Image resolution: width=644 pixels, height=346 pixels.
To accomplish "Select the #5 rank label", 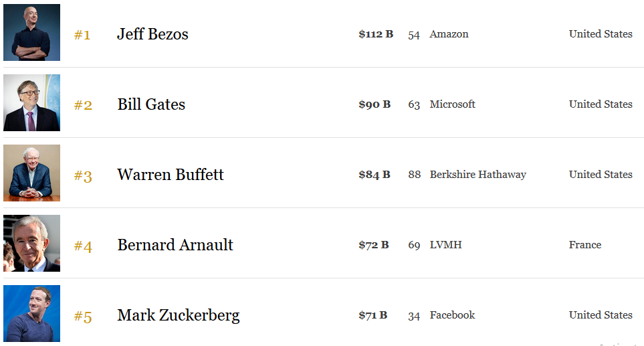I will (x=83, y=317).
